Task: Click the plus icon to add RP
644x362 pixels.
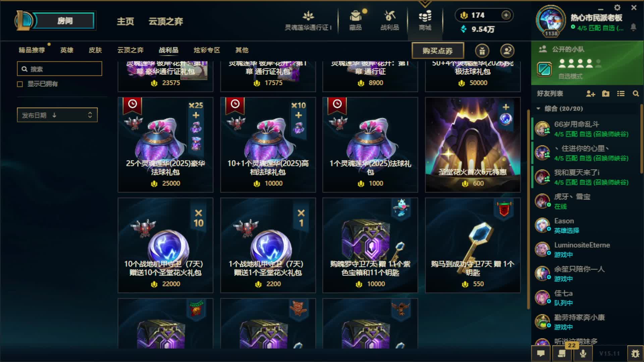Action: [x=506, y=15]
